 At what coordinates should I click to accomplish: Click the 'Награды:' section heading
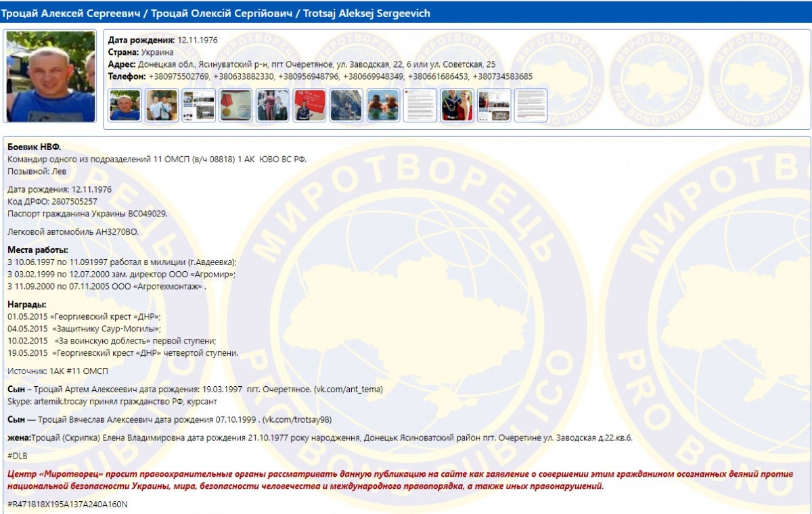tap(26, 304)
